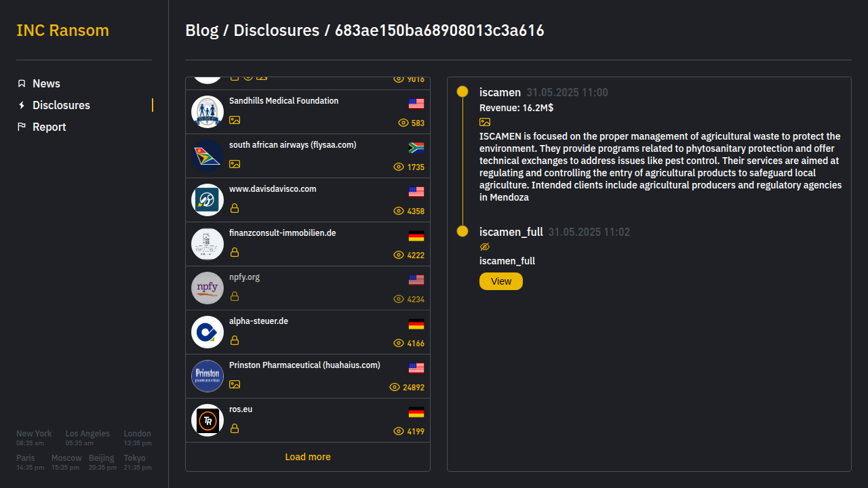Click the German flag on finanzconsult-immobilien row
Image resolution: width=868 pixels, height=488 pixels.
click(x=416, y=236)
